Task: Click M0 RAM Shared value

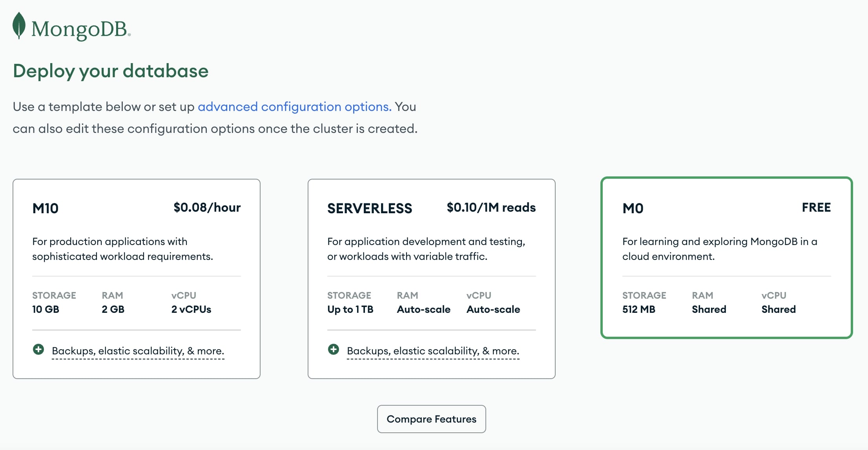Action: [x=709, y=309]
